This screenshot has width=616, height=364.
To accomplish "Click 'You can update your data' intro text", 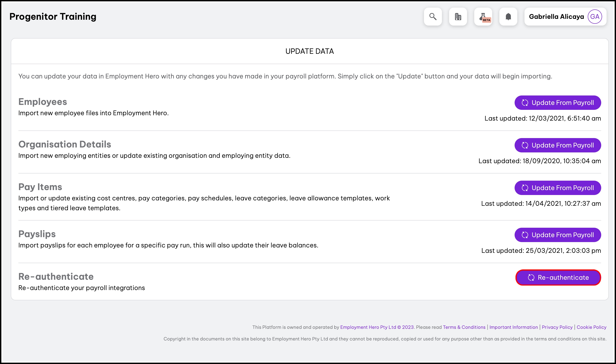I will [285, 76].
